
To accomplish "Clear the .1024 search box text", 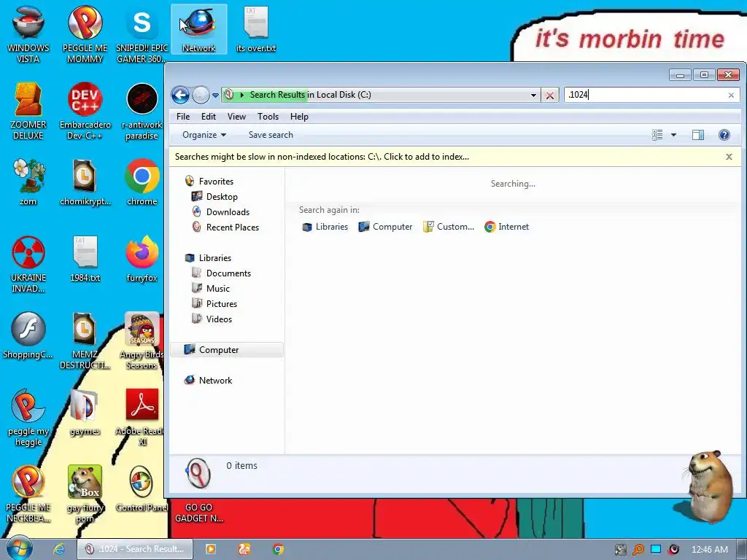I will pyautogui.click(x=731, y=96).
